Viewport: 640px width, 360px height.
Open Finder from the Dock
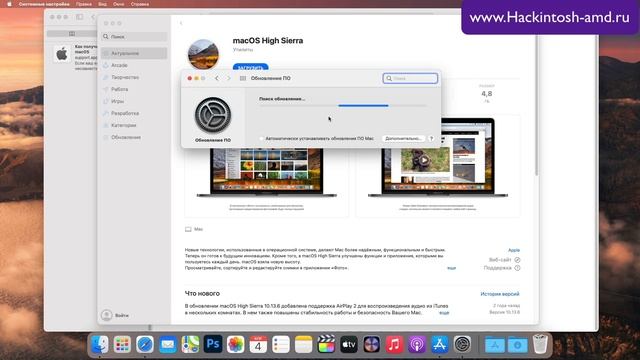point(100,345)
